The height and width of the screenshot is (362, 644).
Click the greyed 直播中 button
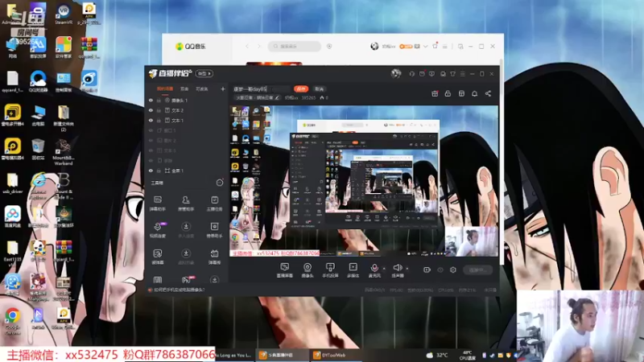point(477,269)
